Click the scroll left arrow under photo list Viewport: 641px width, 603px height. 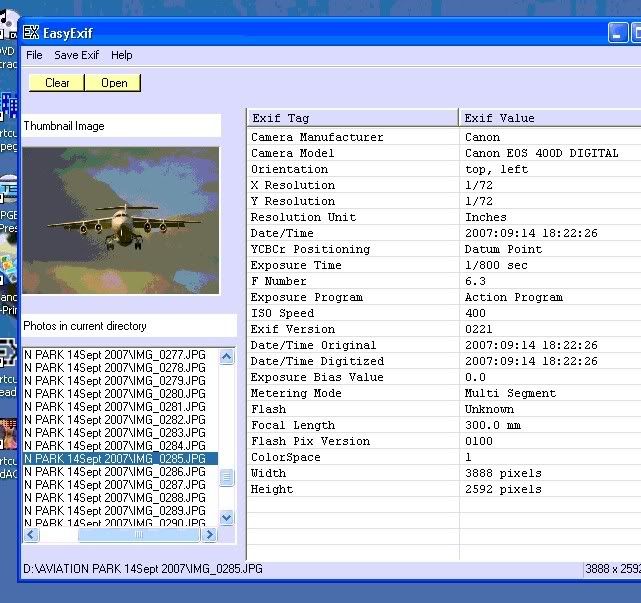(x=31, y=535)
